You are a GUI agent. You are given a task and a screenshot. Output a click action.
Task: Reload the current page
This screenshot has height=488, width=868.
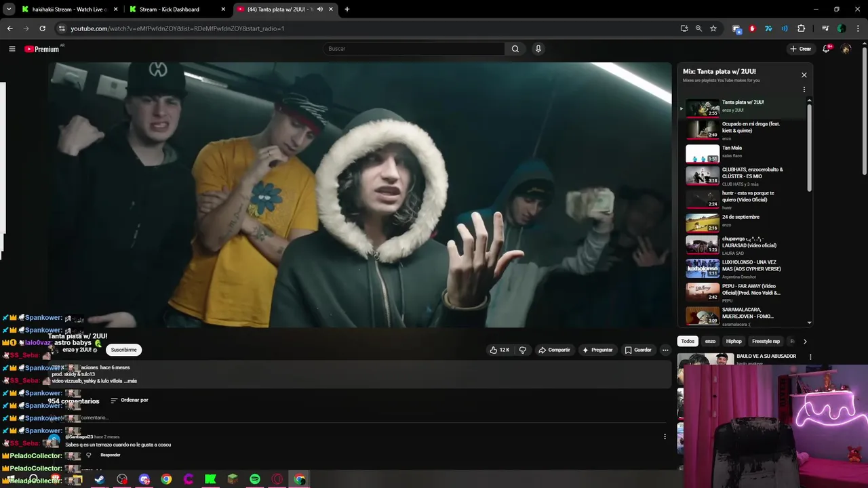[x=42, y=28]
